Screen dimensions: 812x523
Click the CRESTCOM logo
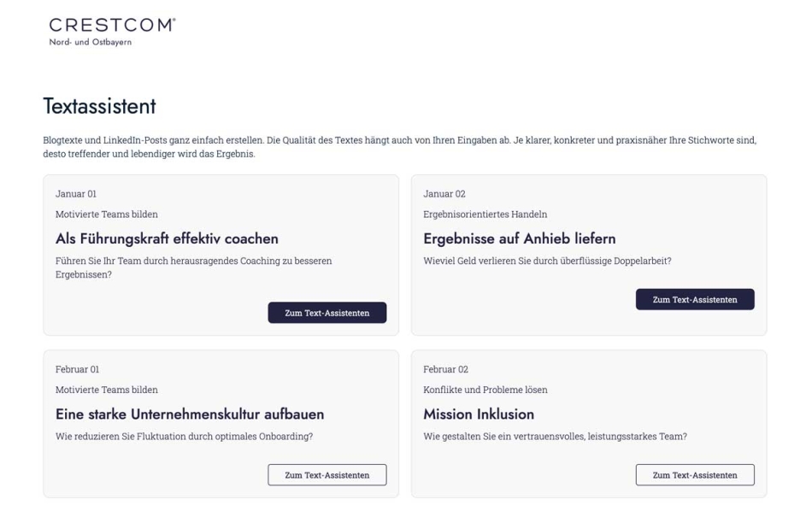click(112, 32)
